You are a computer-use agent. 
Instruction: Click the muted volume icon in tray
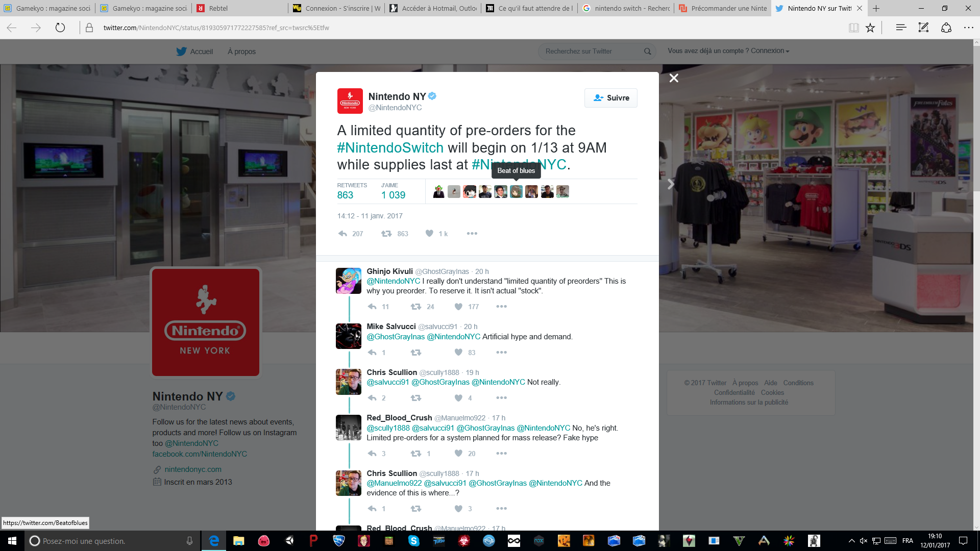863,541
